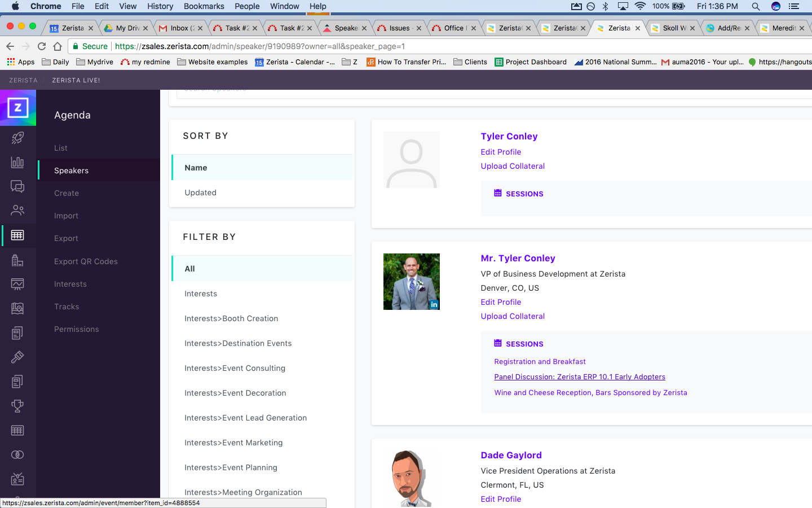812x508 pixels.
Task: Open the paintbrush design sidebar icon
Action: 17,357
